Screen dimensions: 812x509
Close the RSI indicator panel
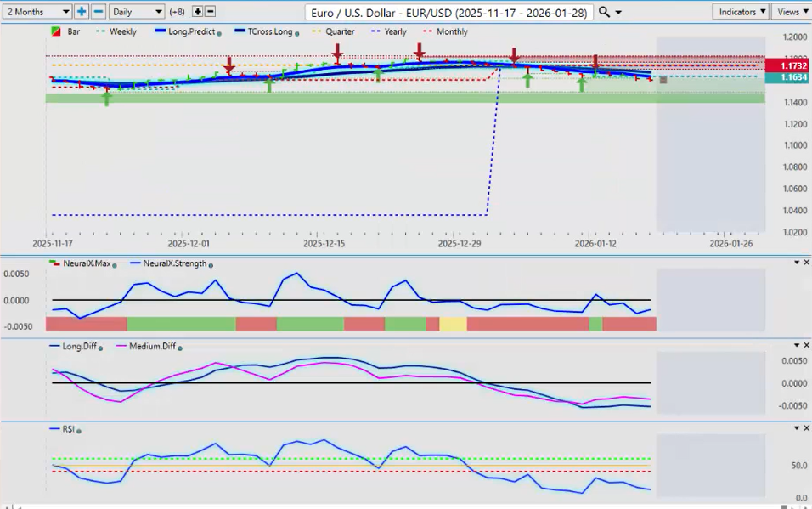pyautogui.click(x=806, y=428)
